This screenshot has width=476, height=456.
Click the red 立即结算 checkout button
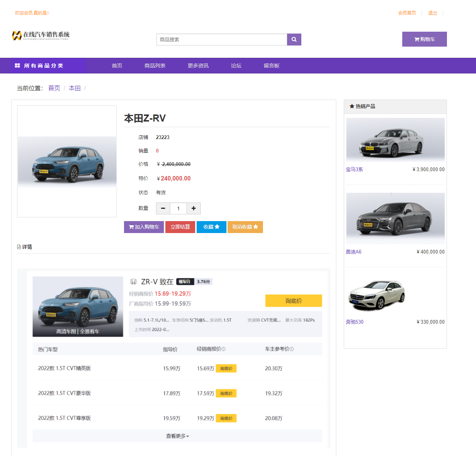180,227
